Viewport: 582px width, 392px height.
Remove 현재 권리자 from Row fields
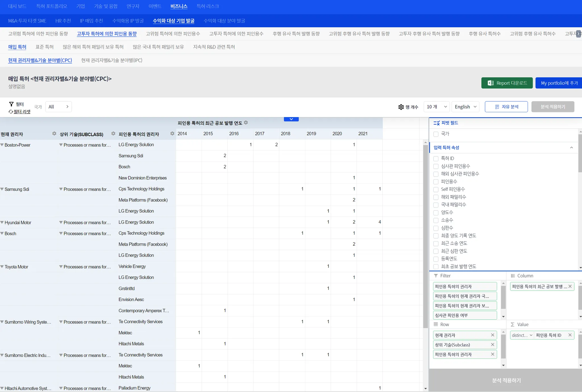click(492, 335)
